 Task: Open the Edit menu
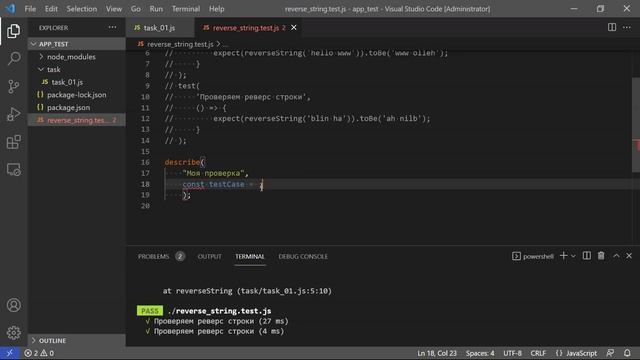[51, 9]
